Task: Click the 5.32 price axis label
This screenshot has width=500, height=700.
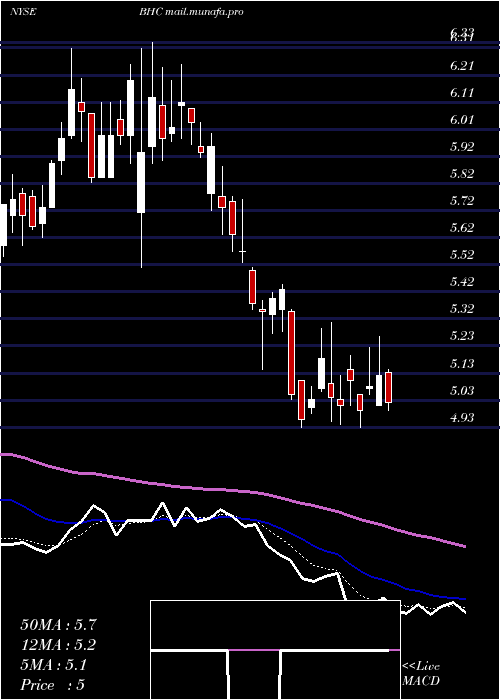Action: [x=462, y=308]
